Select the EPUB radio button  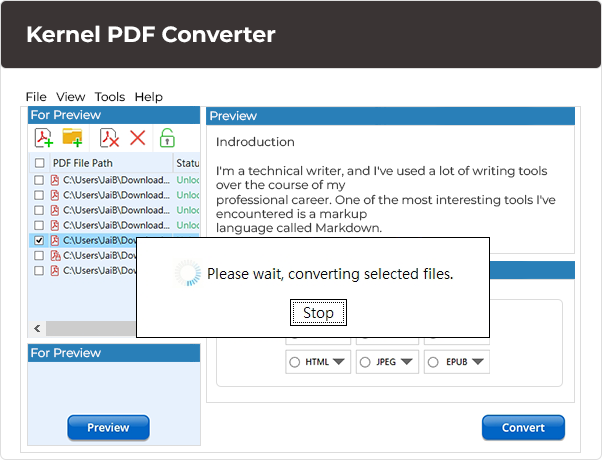point(433,362)
